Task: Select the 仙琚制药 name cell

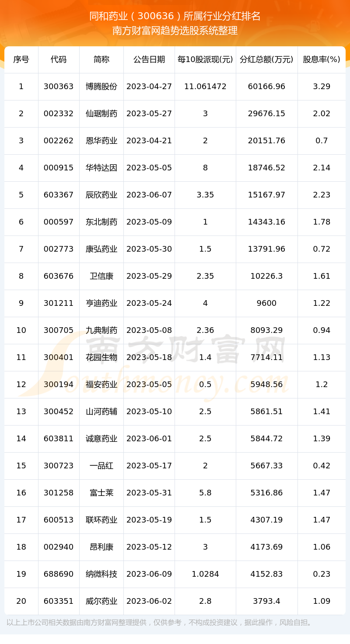Action: 101,114
